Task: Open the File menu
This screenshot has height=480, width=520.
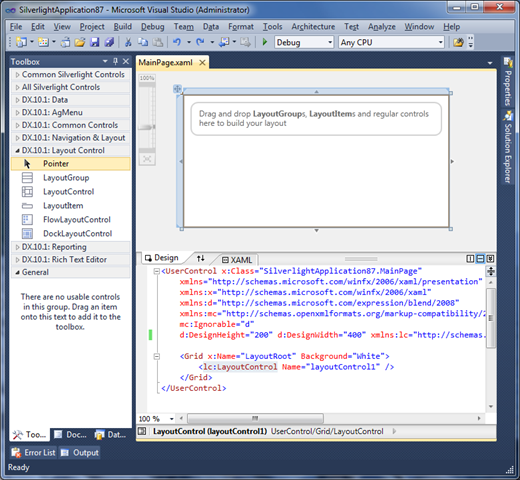Action: click(x=16, y=27)
